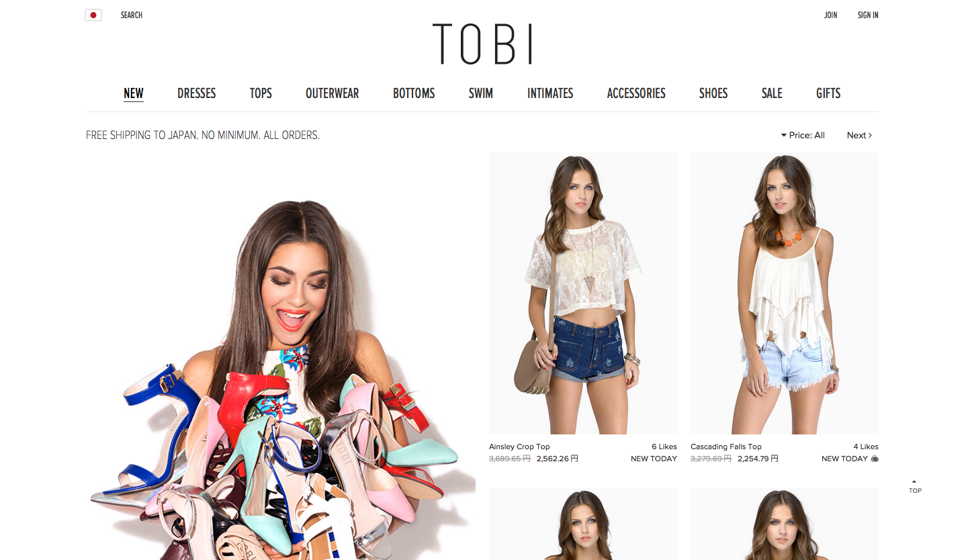The width and height of the screenshot is (966, 560).
Task: Open the Price: All dropdown
Action: coord(803,135)
